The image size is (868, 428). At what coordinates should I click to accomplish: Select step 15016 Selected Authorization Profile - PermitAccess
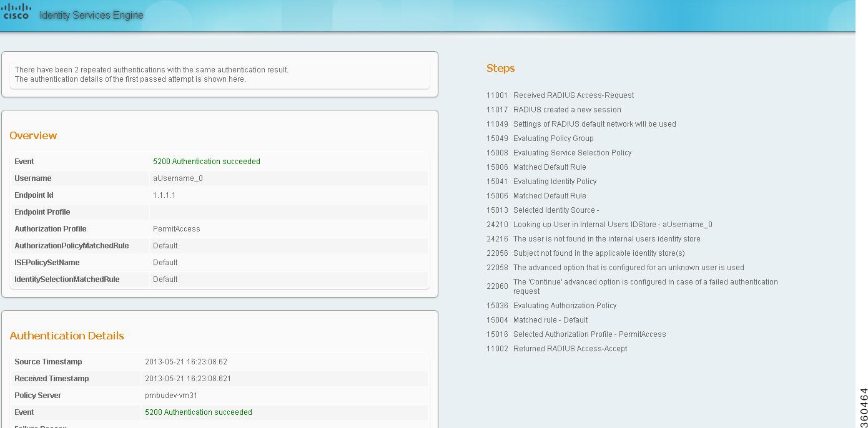click(x=576, y=334)
